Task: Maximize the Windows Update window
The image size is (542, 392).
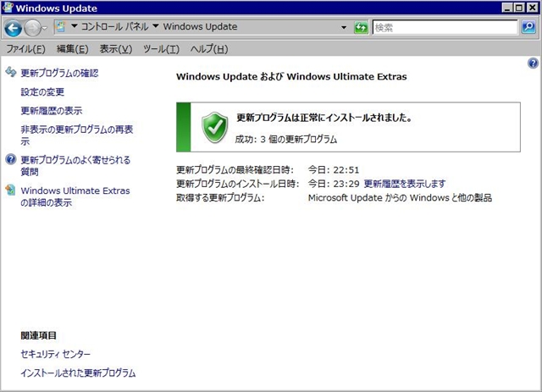Action: click(519, 8)
